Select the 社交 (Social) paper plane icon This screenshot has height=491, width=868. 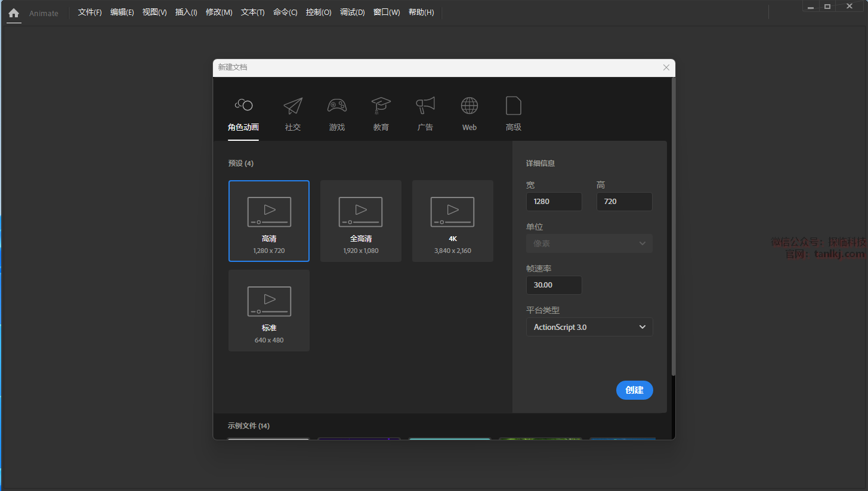pos(293,106)
